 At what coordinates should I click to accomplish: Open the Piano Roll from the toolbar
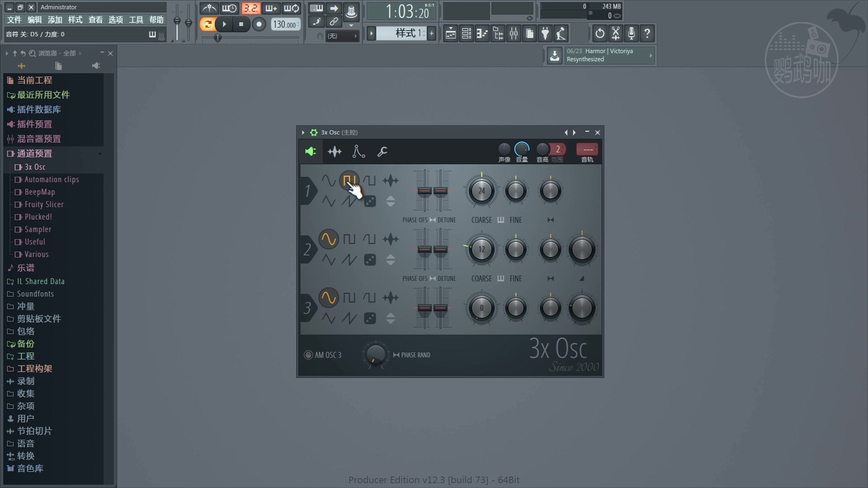(482, 33)
